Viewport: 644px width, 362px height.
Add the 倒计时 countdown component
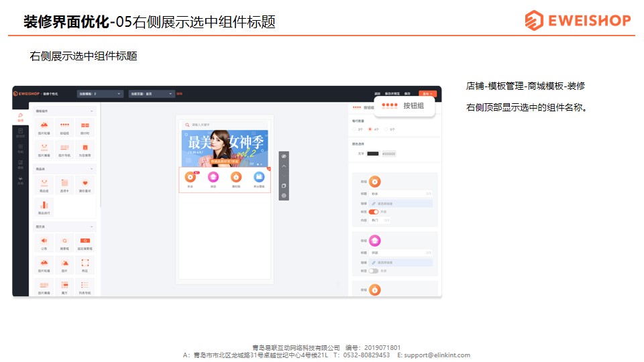pyautogui.click(x=85, y=127)
